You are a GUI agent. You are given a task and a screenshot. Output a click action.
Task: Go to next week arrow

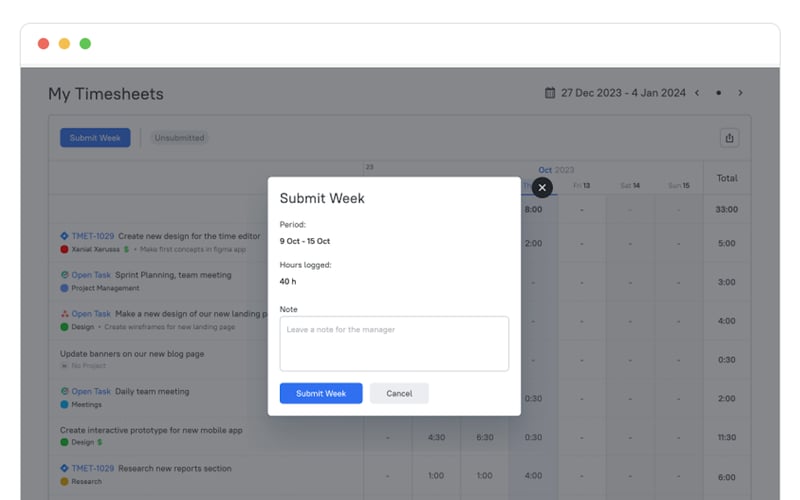(x=740, y=93)
